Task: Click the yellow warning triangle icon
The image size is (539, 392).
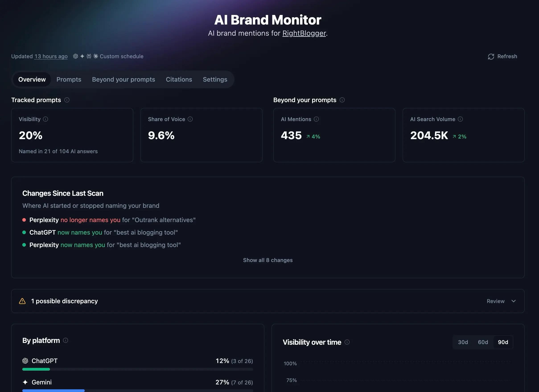Action: coord(22,301)
